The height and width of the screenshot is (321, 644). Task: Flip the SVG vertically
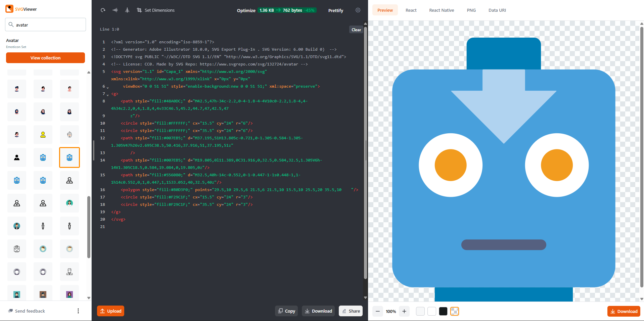tap(127, 10)
